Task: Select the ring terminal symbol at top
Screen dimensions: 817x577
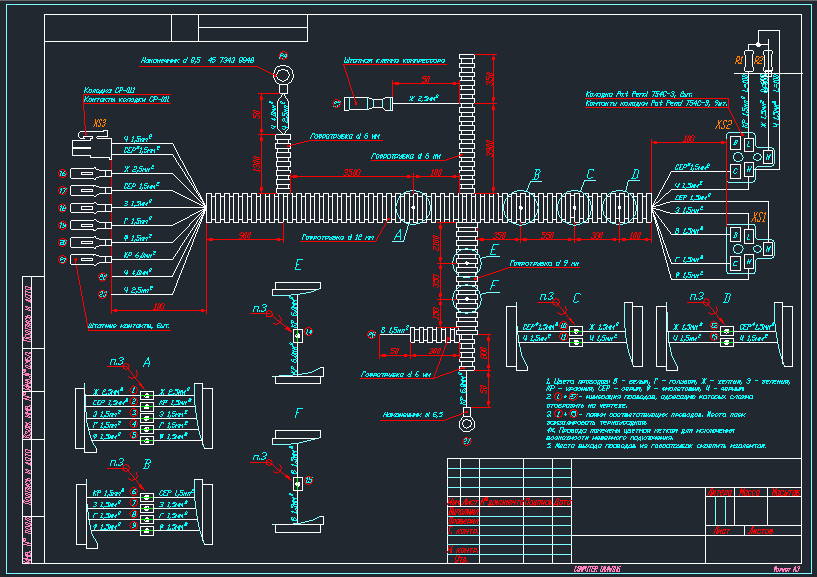Action: 283,75
